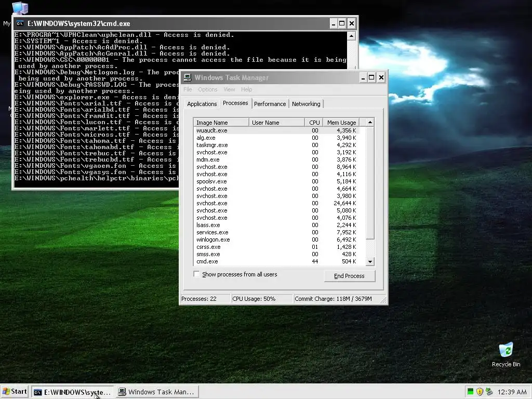The height and width of the screenshot is (399, 532).
Task: Select the smss.exe process
Action: click(276, 254)
